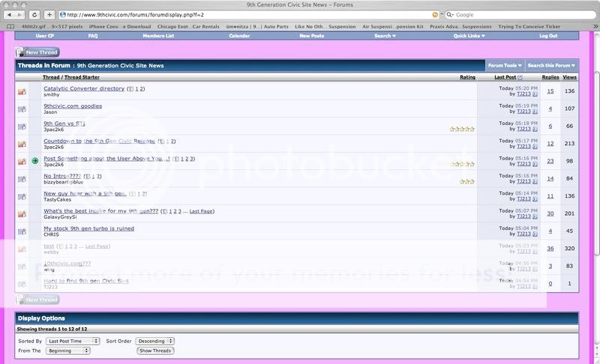Expand the Search this Forum menu
Screen dimensions: 600x364
point(551,65)
